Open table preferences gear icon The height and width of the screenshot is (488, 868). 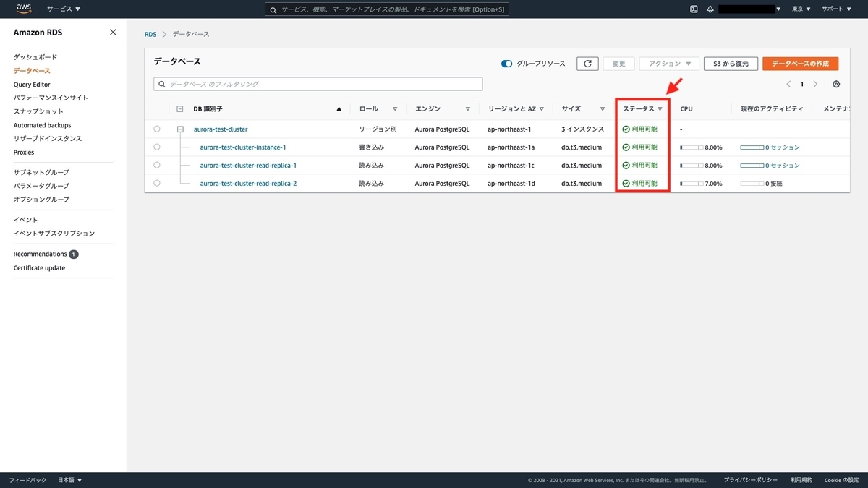click(x=836, y=84)
